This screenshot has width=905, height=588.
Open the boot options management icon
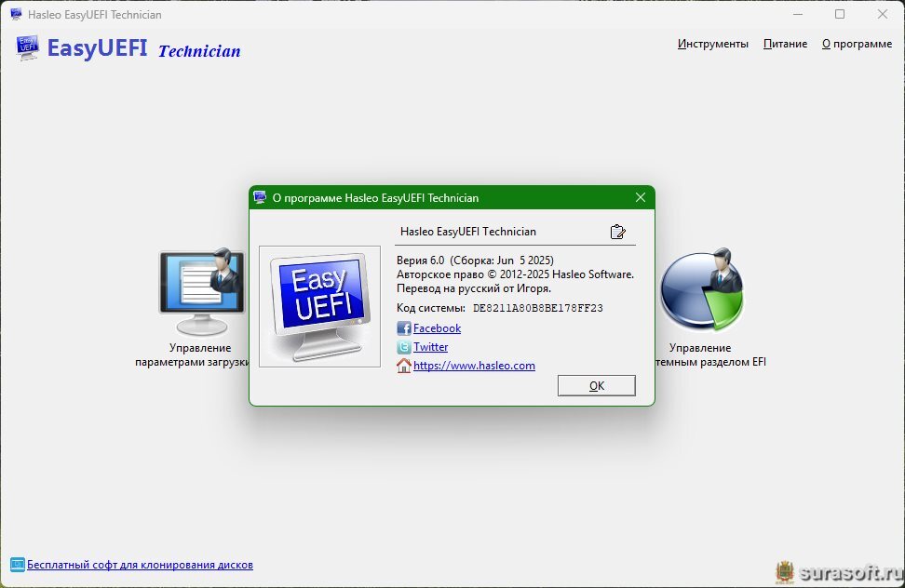pyautogui.click(x=202, y=292)
